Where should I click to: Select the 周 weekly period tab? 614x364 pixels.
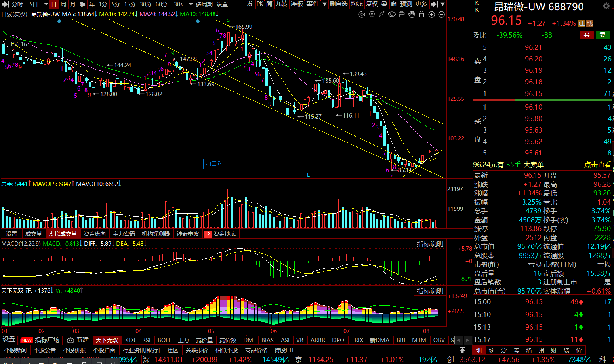point(63,4)
